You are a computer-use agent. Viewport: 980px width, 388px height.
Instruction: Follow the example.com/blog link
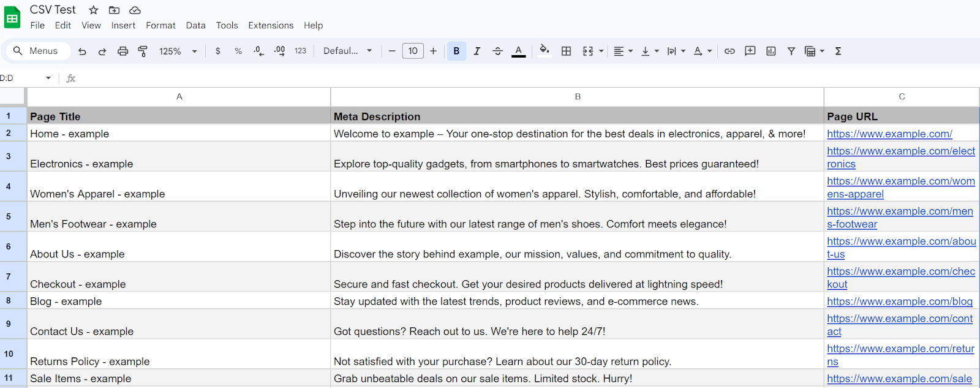point(900,302)
